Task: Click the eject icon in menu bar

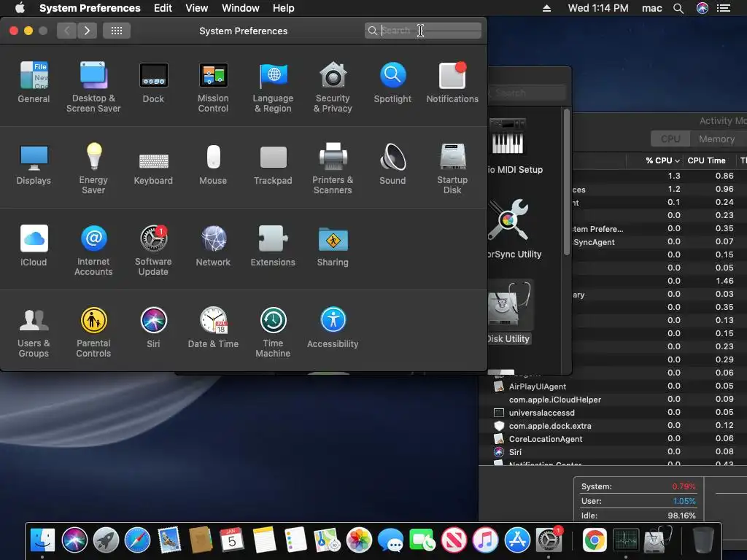Action: click(x=546, y=8)
